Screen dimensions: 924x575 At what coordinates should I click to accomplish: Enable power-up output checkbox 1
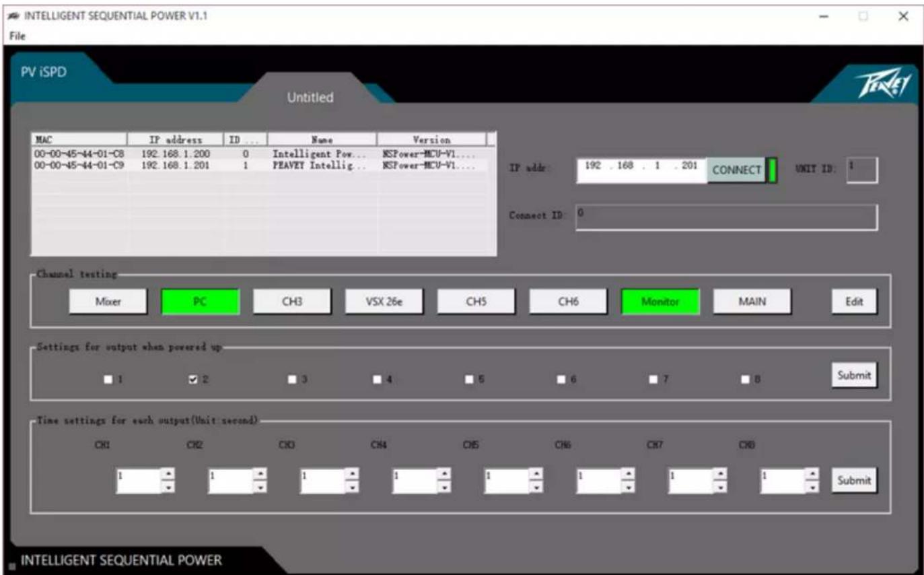tap(107, 380)
